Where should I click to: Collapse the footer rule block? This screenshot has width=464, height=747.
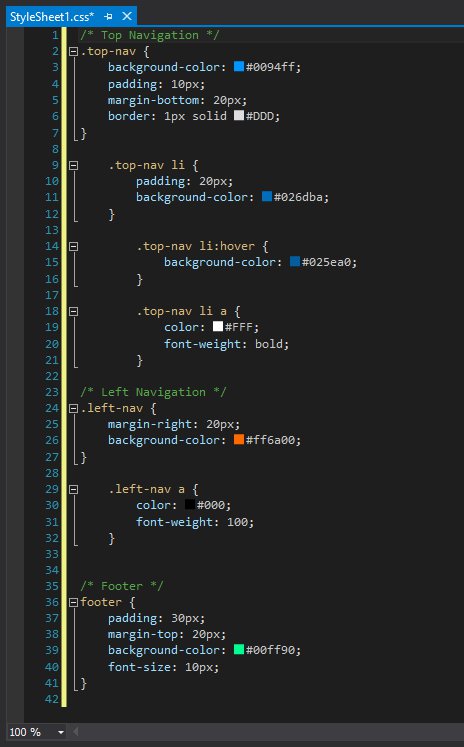click(73, 603)
